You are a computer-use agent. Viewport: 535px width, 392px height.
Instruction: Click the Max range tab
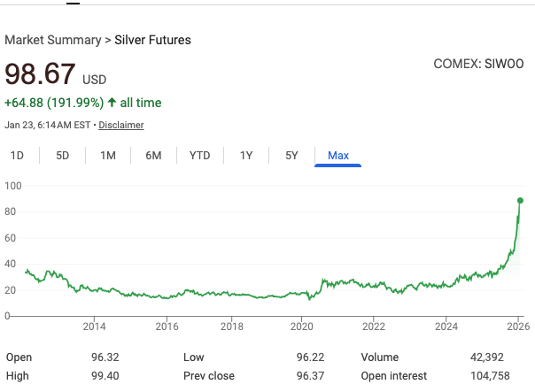[338, 156]
